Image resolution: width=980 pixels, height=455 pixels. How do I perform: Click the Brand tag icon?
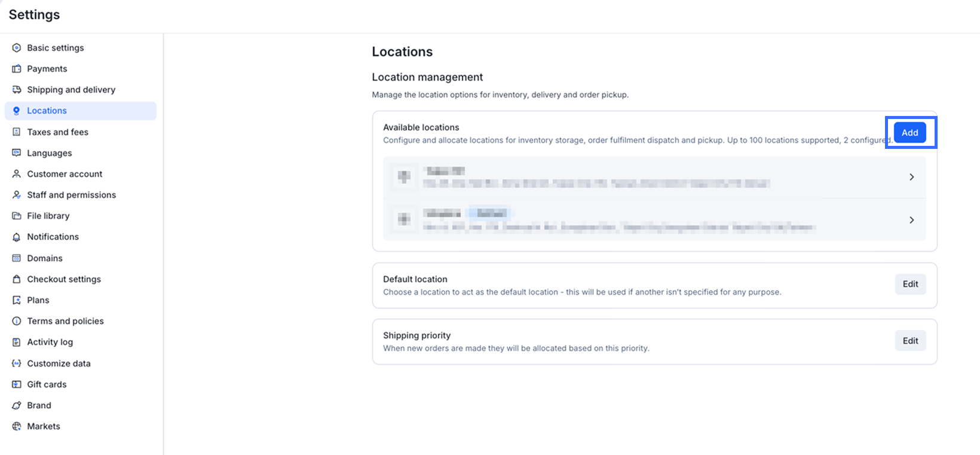pyautogui.click(x=17, y=405)
